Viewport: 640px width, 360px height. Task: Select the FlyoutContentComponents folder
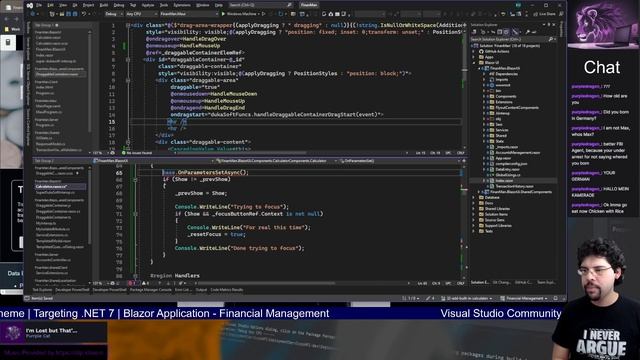click(517, 108)
